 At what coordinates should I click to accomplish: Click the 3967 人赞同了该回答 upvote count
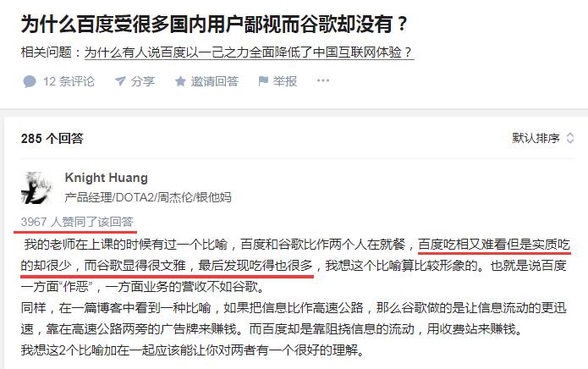pyautogui.click(x=77, y=222)
